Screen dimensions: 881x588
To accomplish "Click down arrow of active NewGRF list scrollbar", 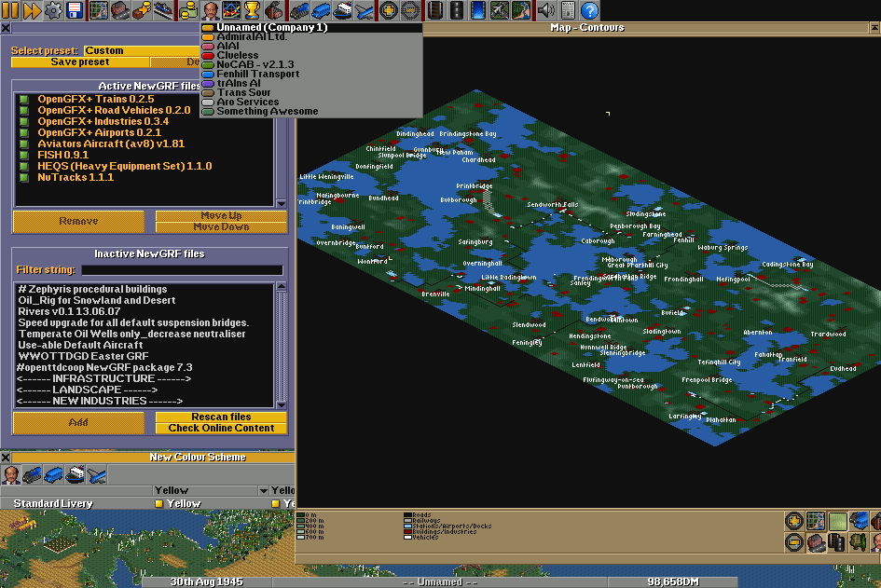I will [x=282, y=203].
